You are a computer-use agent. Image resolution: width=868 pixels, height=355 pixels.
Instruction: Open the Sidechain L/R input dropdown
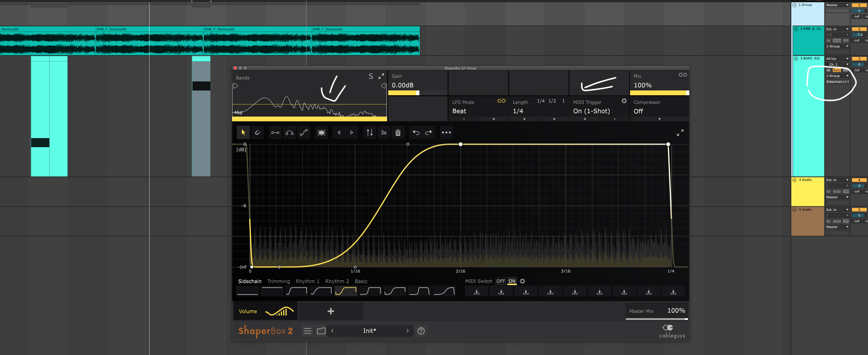[x=837, y=82]
